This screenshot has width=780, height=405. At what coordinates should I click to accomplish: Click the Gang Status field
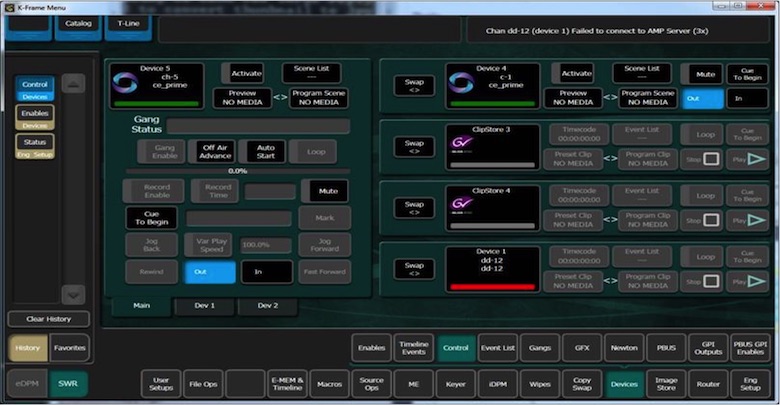click(x=258, y=126)
